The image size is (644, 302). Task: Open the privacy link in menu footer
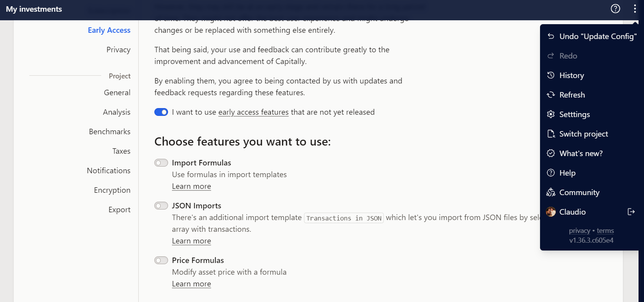[x=580, y=231]
